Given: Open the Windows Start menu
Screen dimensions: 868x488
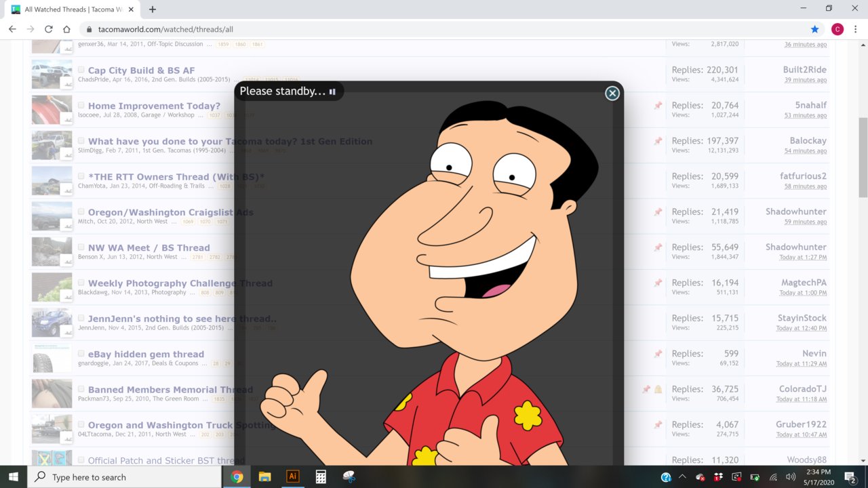Looking at the screenshot, I should pyautogui.click(x=14, y=476).
